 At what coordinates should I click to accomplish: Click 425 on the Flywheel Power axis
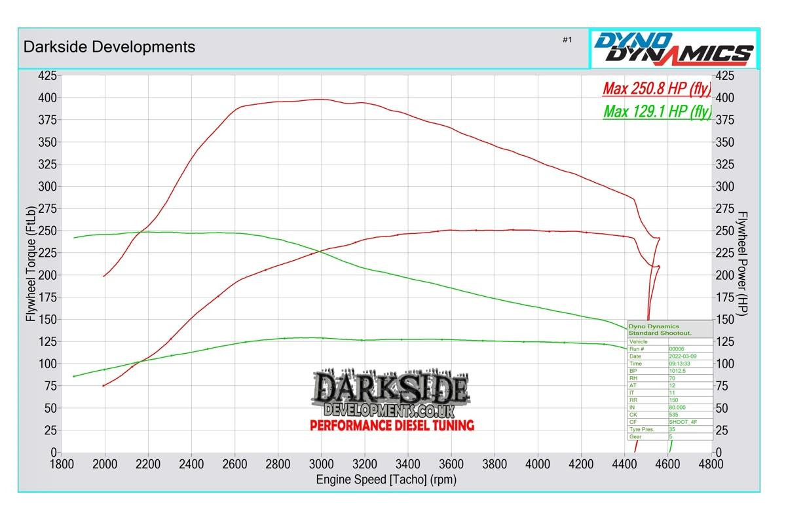724,75
